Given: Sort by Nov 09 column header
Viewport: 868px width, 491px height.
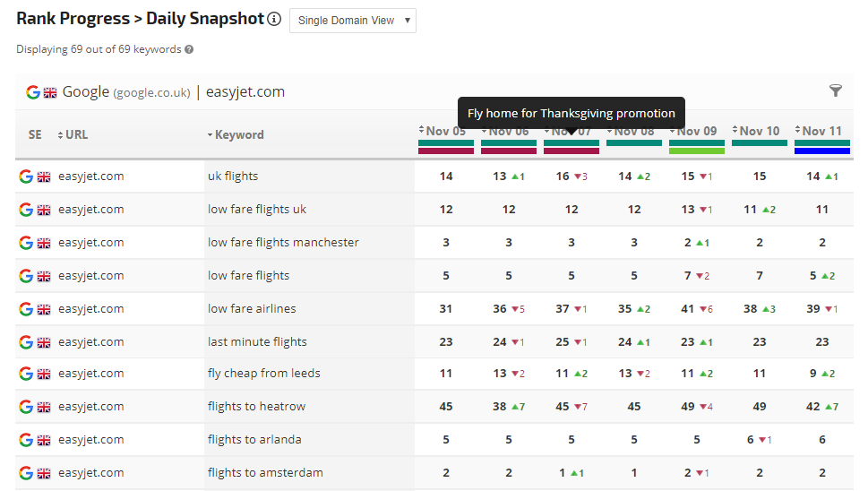Looking at the screenshot, I should tap(695, 131).
